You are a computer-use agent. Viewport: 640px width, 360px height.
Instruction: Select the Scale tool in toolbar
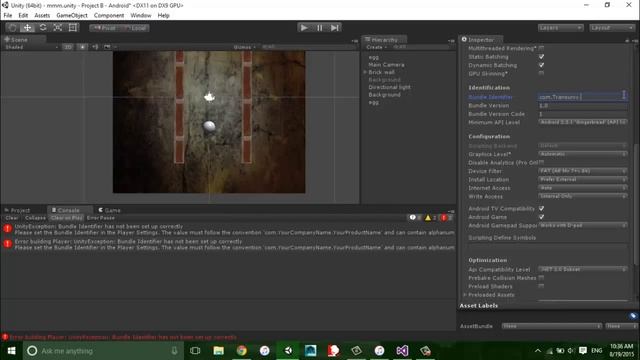[x=58, y=28]
